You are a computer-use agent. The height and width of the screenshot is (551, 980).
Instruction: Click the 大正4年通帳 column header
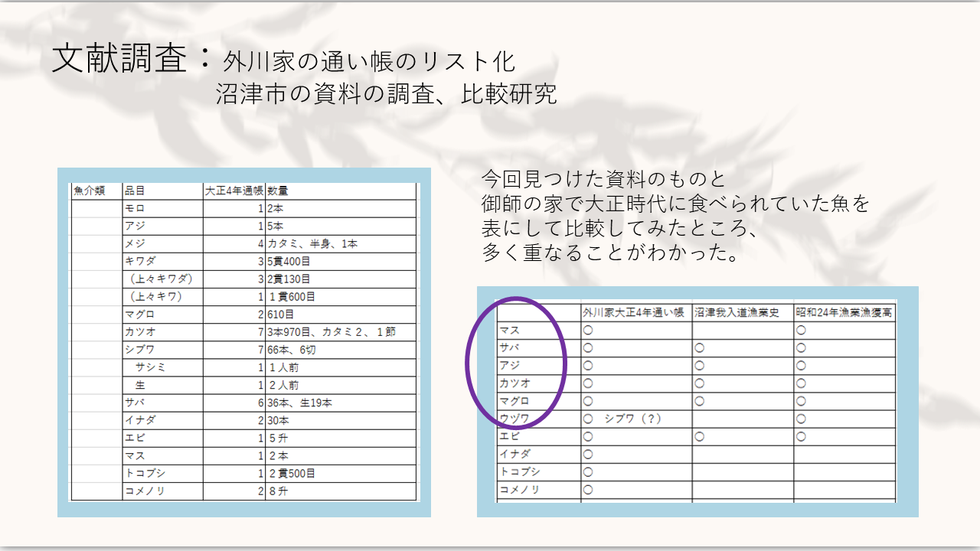(x=234, y=191)
